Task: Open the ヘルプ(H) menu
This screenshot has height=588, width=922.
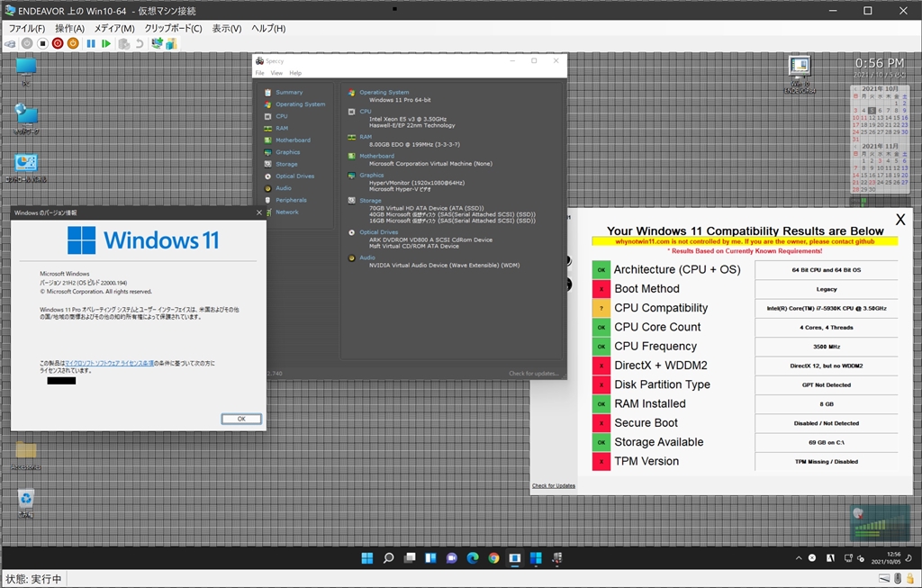Action: tap(268, 28)
